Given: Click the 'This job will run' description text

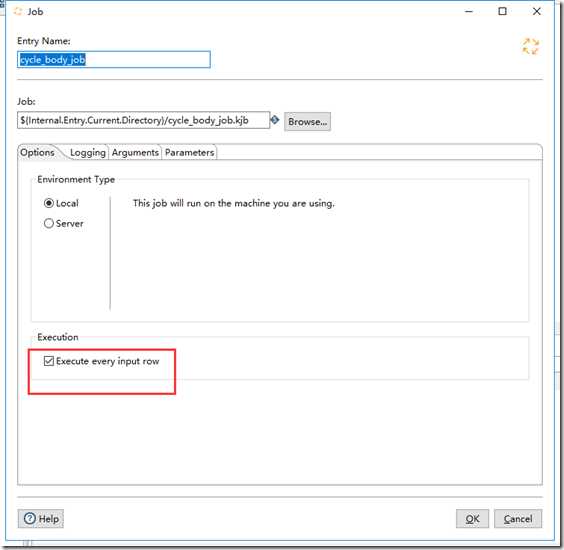Looking at the screenshot, I should click(x=234, y=203).
